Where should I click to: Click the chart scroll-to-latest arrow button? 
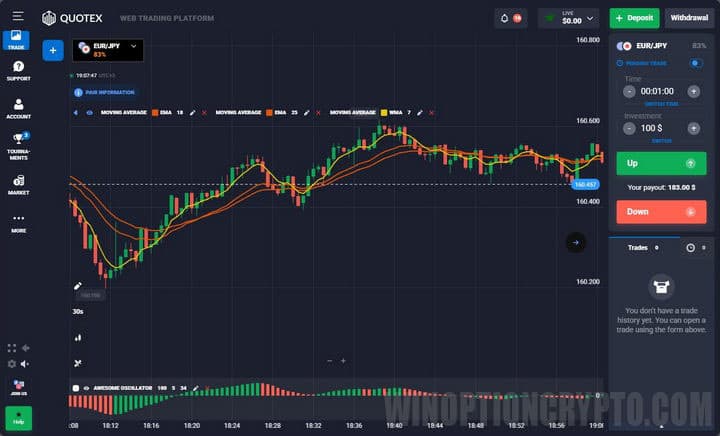576,242
